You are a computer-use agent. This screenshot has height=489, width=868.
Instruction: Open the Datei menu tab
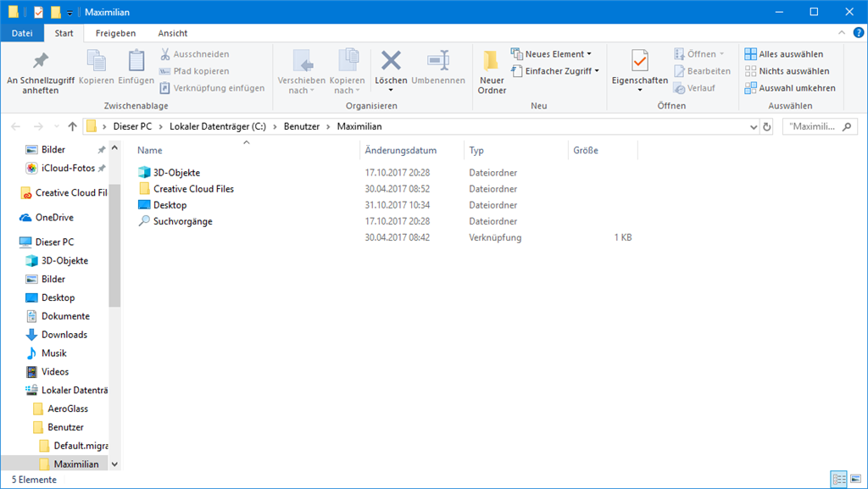pyautogui.click(x=22, y=33)
